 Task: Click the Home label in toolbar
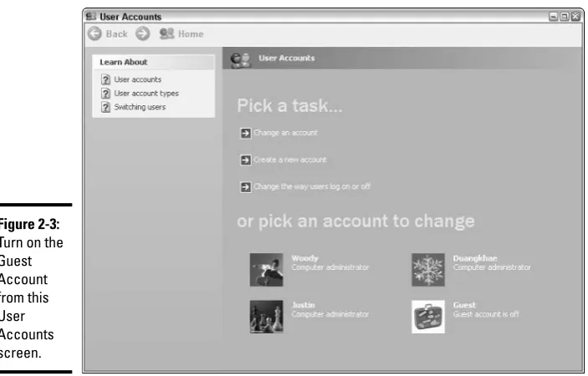[x=191, y=34]
